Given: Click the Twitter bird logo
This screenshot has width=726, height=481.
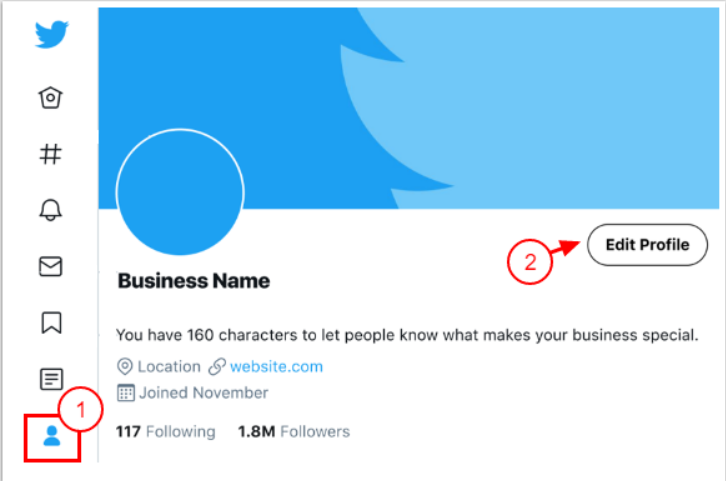Looking at the screenshot, I should 51,35.
